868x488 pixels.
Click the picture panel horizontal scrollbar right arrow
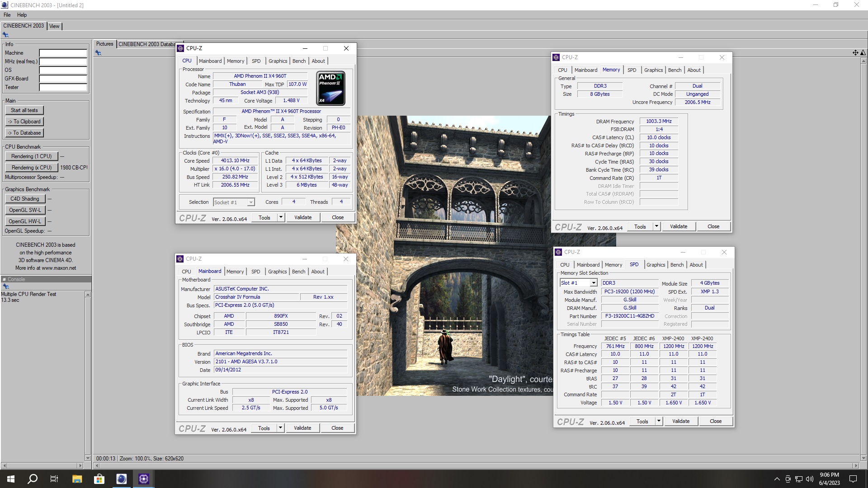855,465
